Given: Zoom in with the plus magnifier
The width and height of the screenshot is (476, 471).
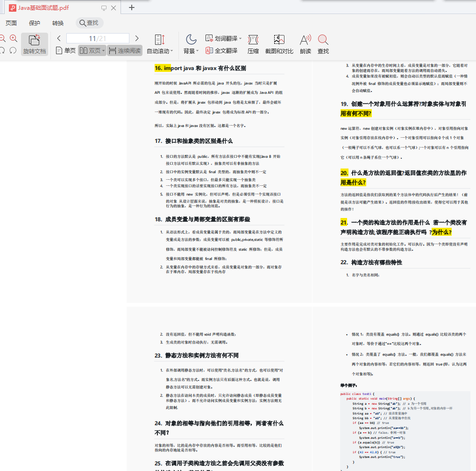Looking at the screenshot, I should [x=14, y=38].
